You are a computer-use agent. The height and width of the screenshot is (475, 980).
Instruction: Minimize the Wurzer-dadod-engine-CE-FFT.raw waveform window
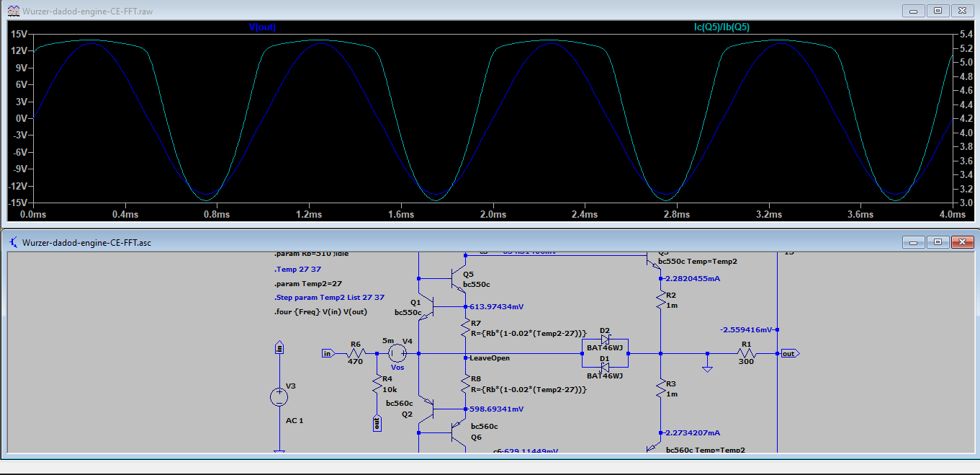pos(915,10)
